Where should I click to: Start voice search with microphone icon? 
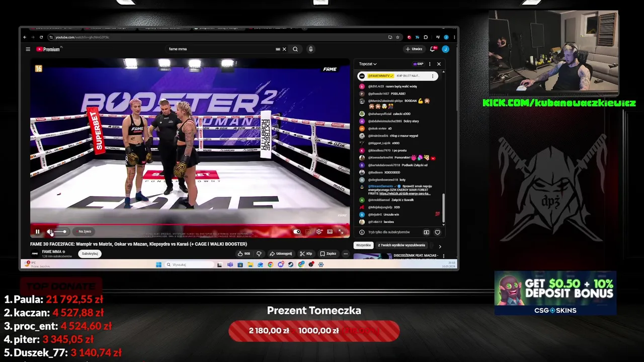click(310, 49)
